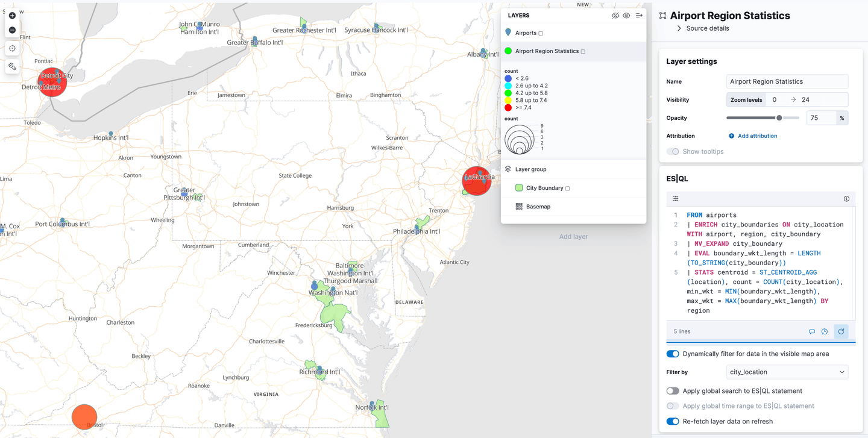The height and width of the screenshot is (438, 868).
Task: Show all layers using the eye icon
Action: click(x=626, y=15)
